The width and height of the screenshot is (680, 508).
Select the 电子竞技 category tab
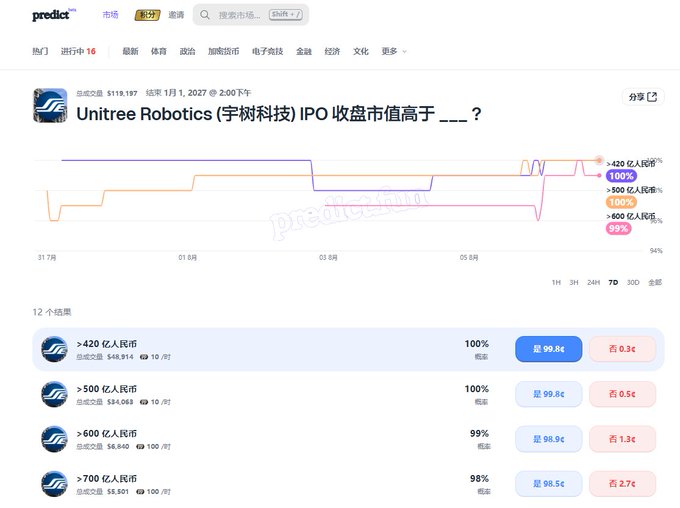tap(268, 51)
